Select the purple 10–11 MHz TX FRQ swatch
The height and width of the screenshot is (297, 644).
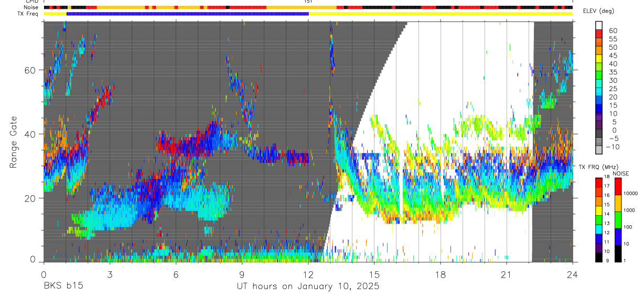(x=599, y=247)
